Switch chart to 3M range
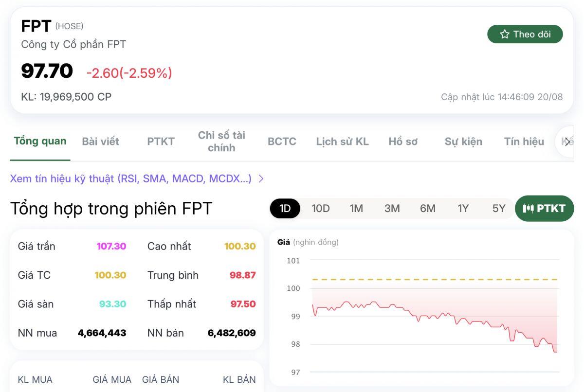This screenshot has height=392, width=584. (x=392, y=208)
